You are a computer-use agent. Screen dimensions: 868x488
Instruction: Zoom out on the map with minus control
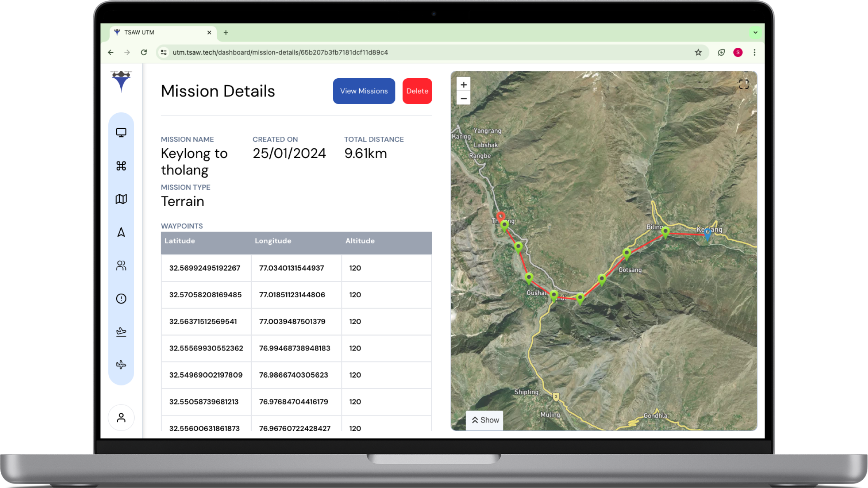[x=463, y=99]
